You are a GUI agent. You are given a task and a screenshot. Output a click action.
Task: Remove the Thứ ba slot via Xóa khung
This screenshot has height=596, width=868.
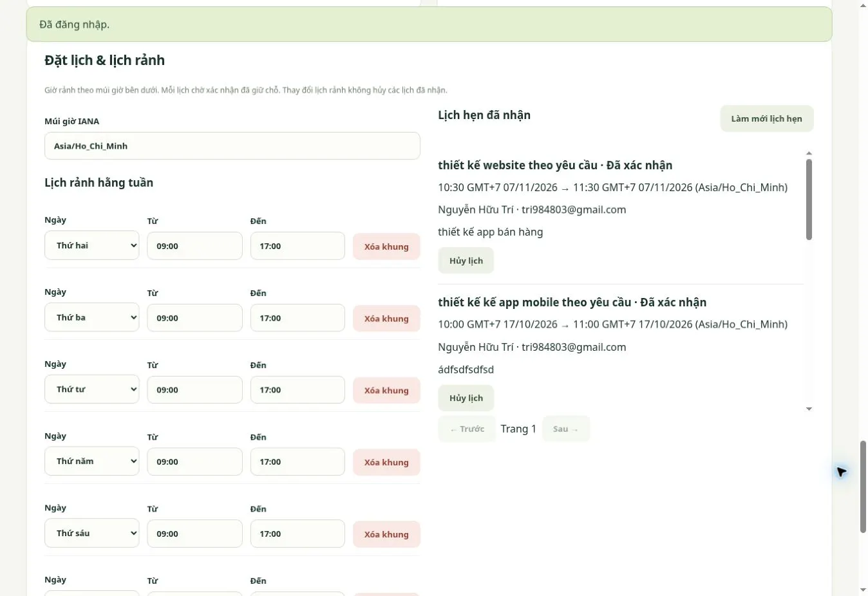386,319
